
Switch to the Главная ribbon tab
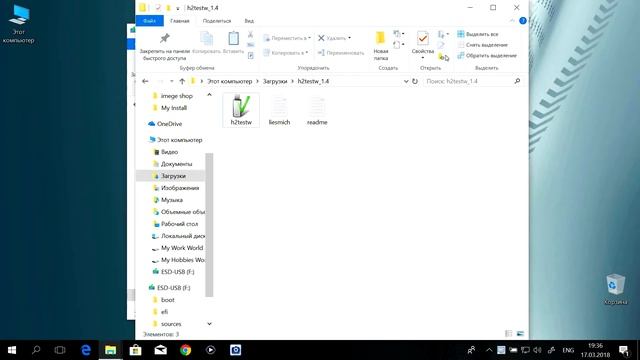pyautogui.click(x=180, y=21)
